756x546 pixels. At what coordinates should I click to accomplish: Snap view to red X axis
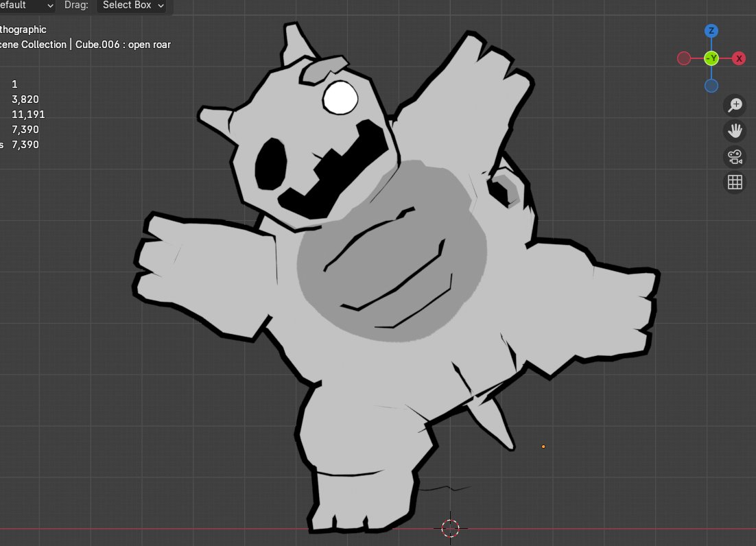[x=739, y=59]
